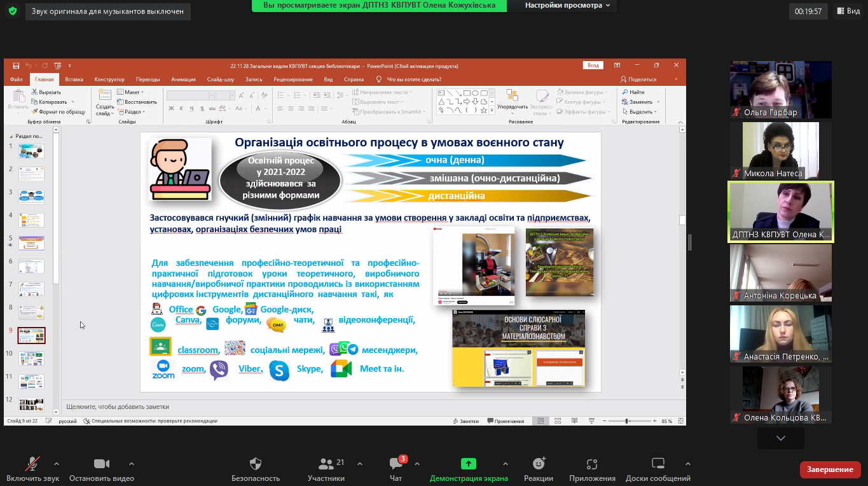The width and height of the screenshot is (868, 486).
Task: Click the Cut (Вырезать) scissors icon
Action: coord(34,92)
